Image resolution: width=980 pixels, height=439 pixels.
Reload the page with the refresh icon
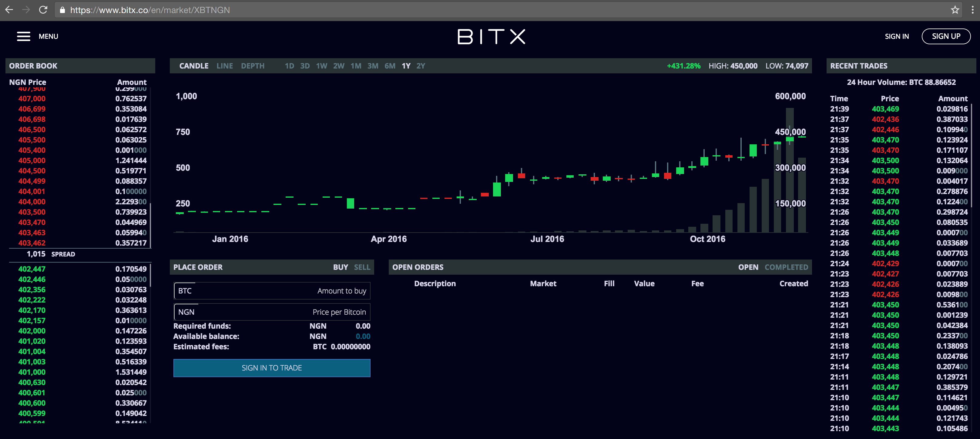pos(43,10)
